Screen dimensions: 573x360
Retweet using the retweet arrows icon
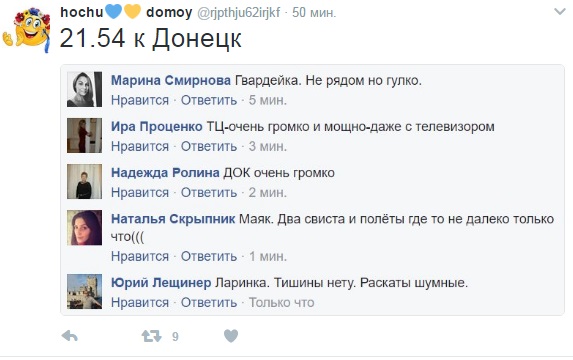coord(151,336)
